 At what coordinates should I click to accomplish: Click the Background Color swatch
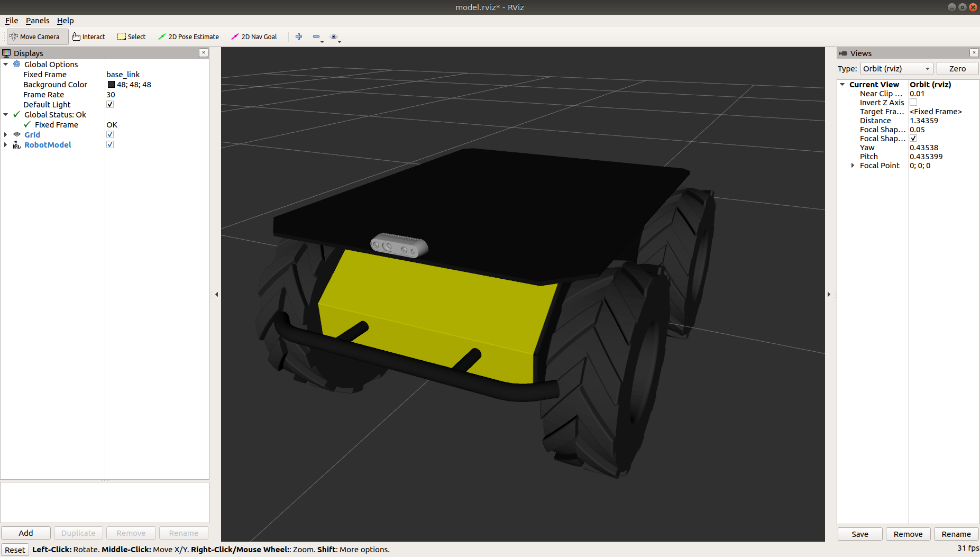pos(111,85)
